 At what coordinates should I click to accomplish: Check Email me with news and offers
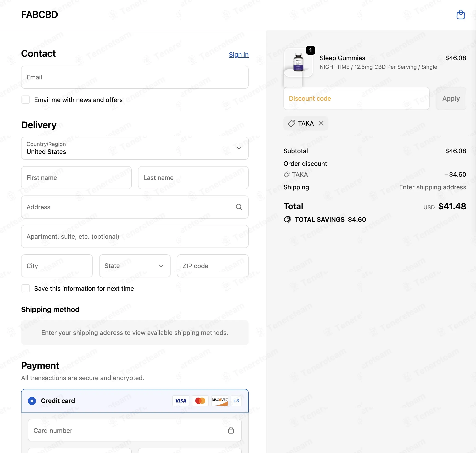pyautogui.click(x=26, y=100)
